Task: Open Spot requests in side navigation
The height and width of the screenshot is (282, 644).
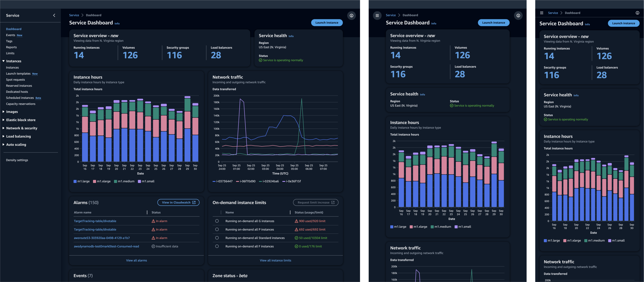Action: point(15,80)
